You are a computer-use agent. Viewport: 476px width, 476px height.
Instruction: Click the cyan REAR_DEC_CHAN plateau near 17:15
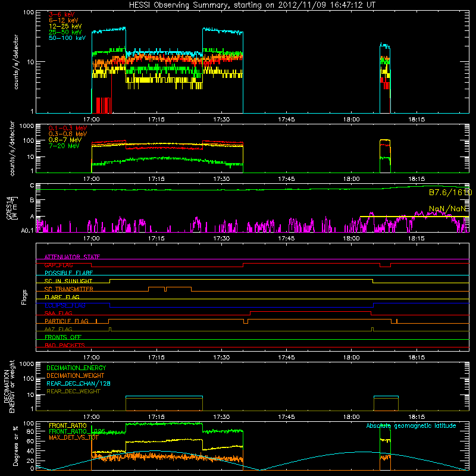(164, 396)
